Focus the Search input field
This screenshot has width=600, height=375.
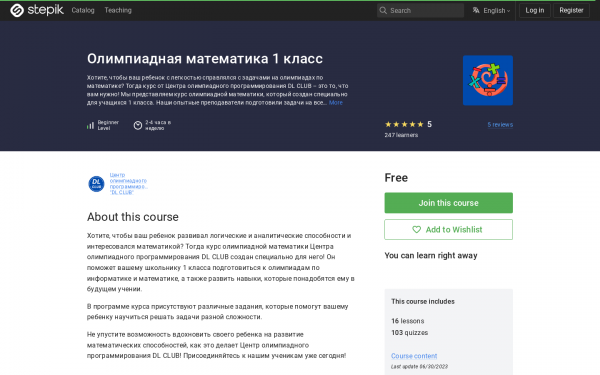[420, 10]
